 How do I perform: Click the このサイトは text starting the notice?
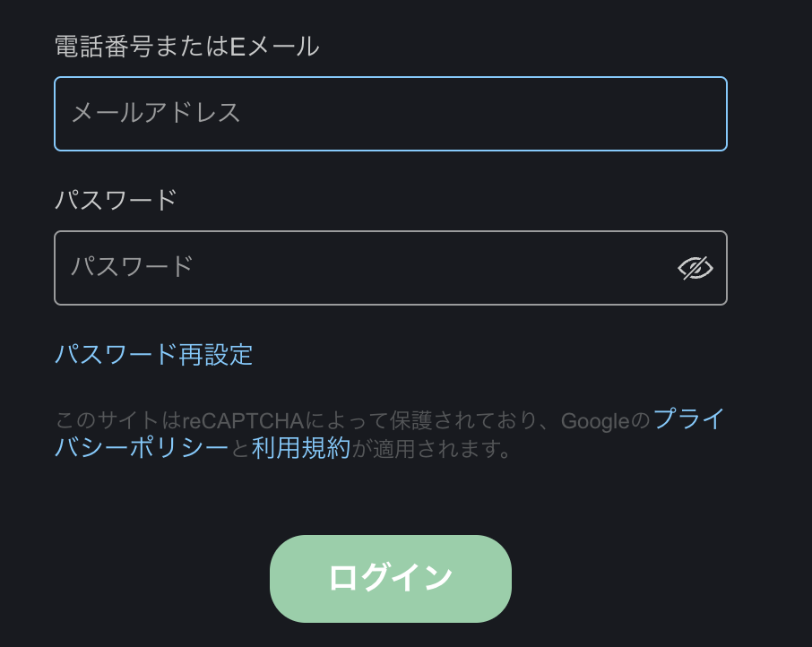point(118,420)
